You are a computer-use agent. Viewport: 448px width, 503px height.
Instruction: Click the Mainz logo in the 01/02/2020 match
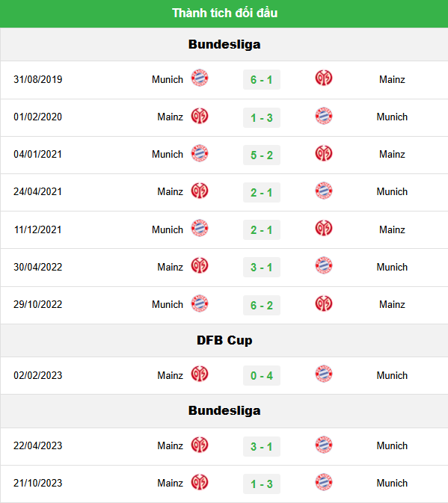pos(200,116)
